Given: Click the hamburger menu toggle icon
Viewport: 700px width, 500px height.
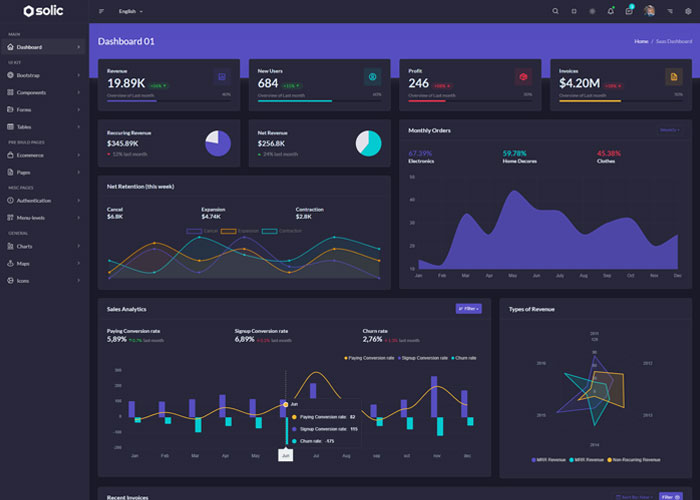Looking at the screenshot, I should (x=101, y=11).
